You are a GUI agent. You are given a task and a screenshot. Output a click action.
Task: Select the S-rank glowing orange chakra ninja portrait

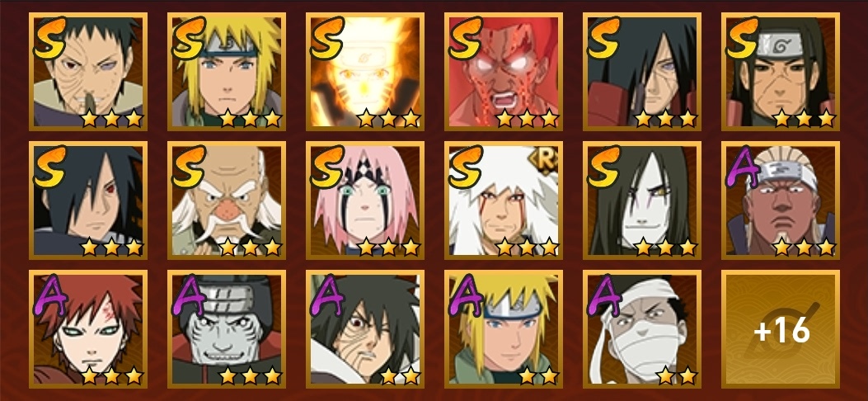click(x=365, y=72)
